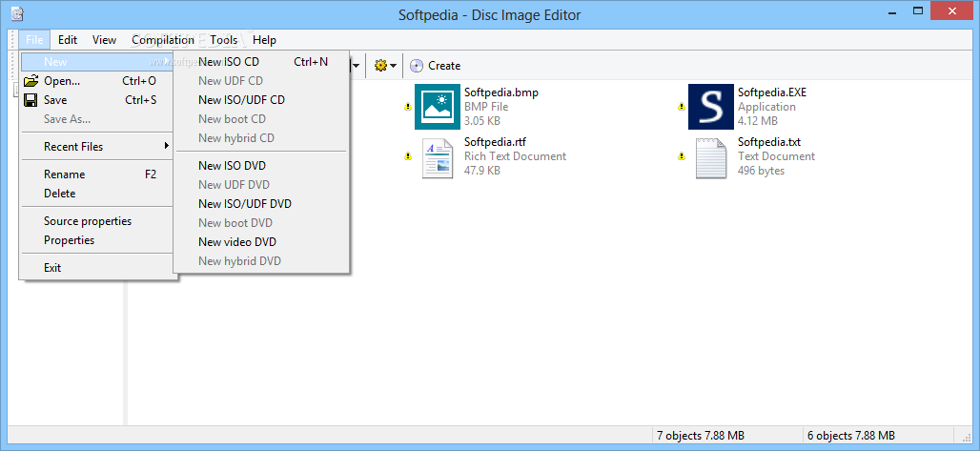Viewport: 980px width, 451px height.
Task: Choose Source properties entry
Action: tap(97, 221)
